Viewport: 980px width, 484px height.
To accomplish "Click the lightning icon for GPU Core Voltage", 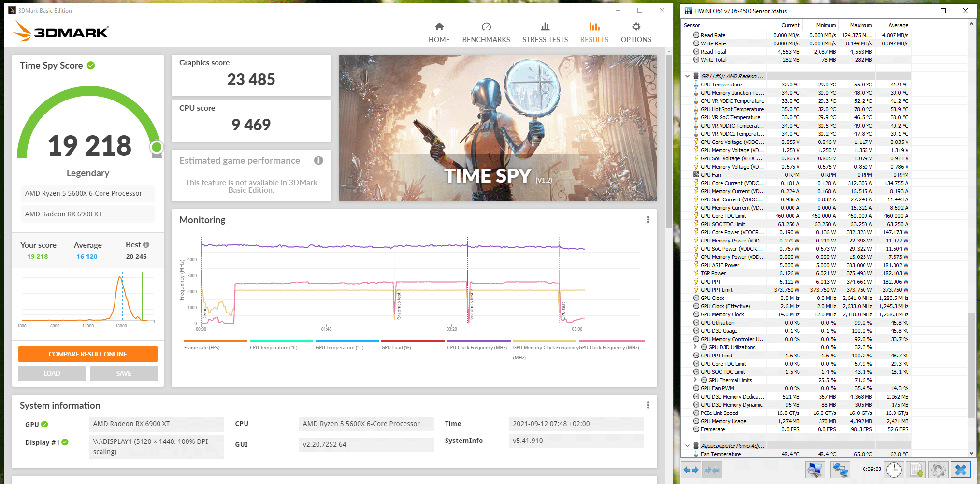I will pos(696,142).
